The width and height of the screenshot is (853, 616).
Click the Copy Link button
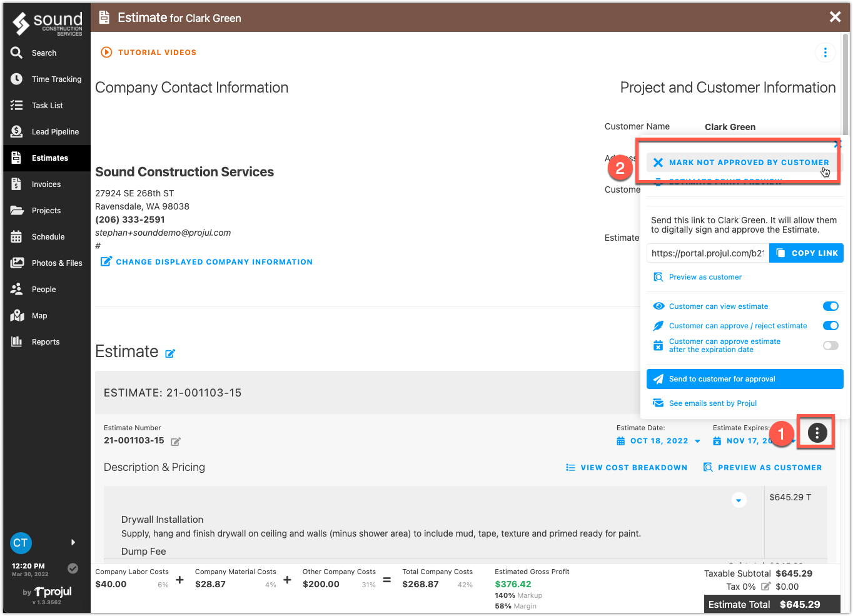click(x=806, y=253)
